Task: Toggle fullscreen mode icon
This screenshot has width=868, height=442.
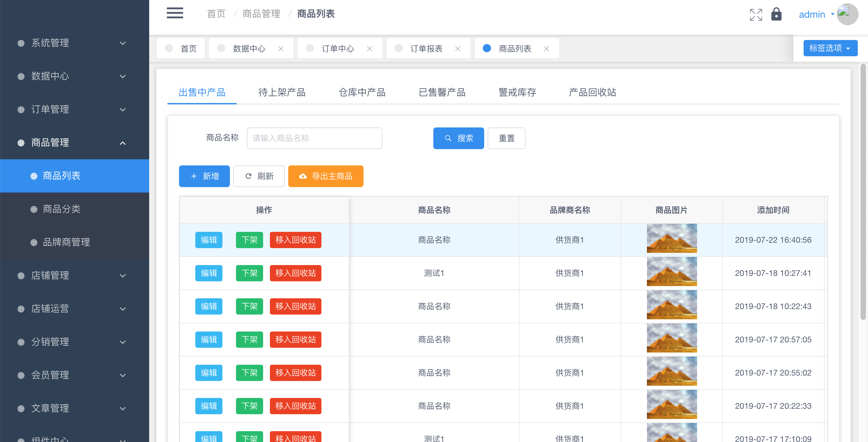Action: (x=756, y=15)
